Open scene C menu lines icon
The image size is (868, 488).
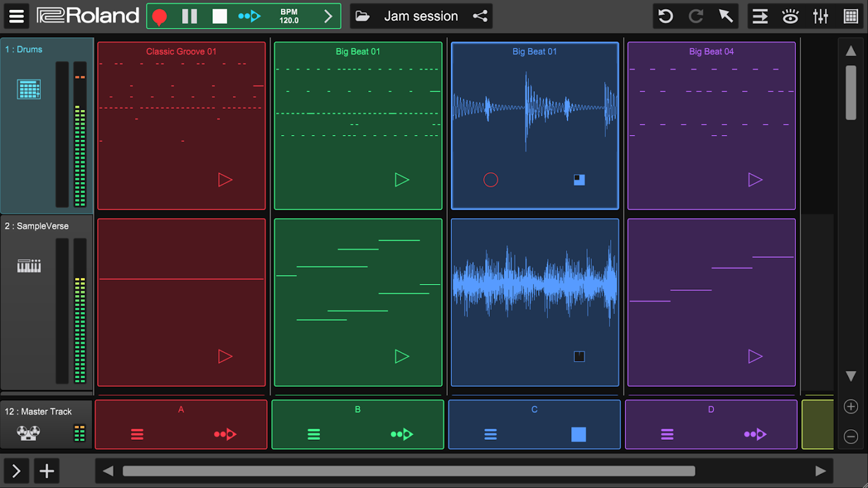(x=491, y=434)
